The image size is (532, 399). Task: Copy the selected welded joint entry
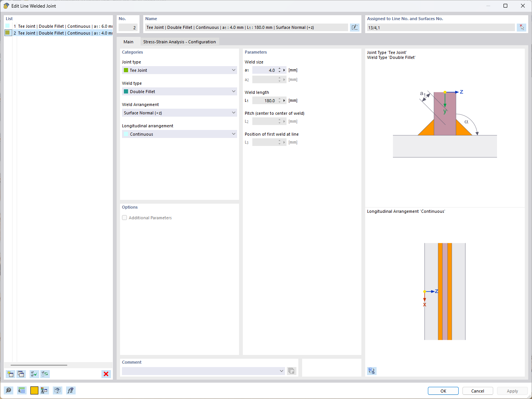pyautogui.click(x=21, y=374)
